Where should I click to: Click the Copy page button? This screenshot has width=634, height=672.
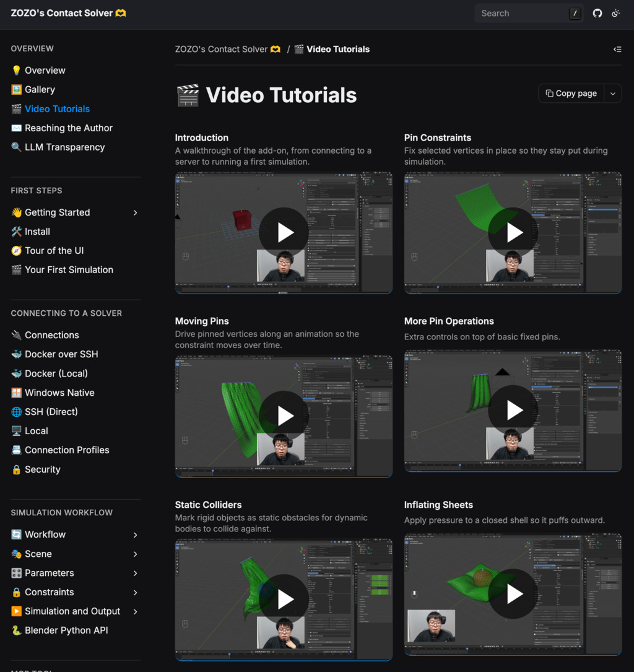tap(571, 94)
